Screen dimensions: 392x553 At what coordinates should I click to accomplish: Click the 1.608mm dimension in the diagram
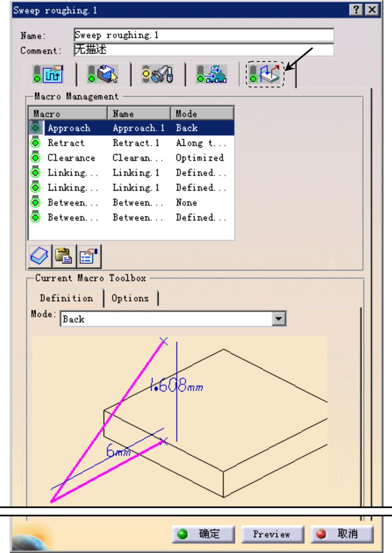click(x=176, y=387)
